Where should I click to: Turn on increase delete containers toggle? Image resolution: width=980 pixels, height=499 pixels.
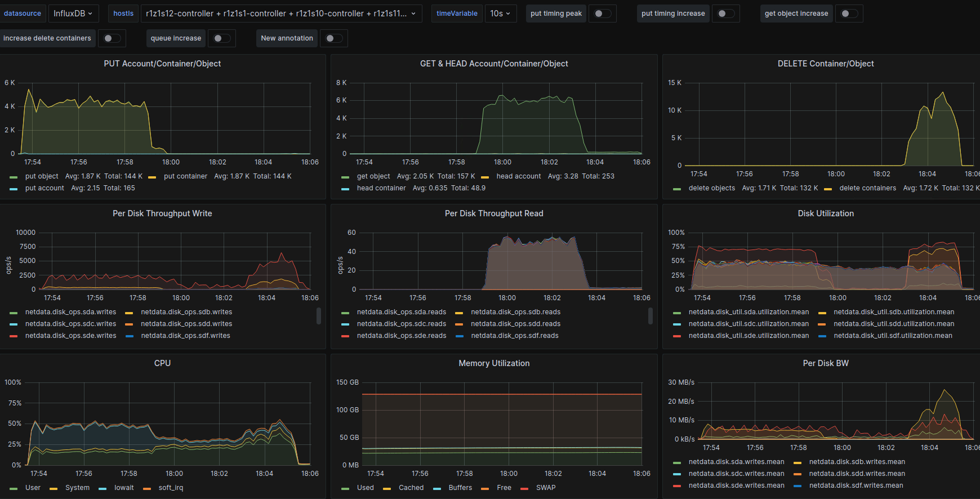[x=112, y=38]
